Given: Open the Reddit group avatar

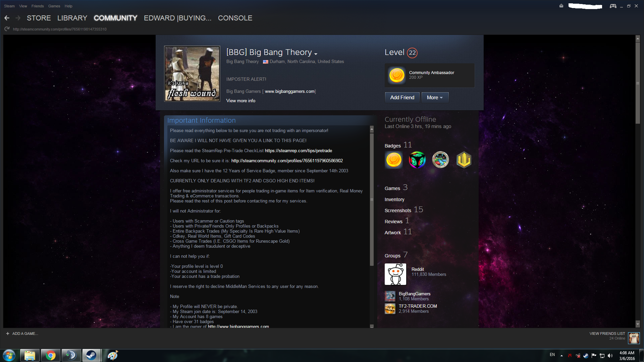Looking at the screenshot, I should pos(395,274).
